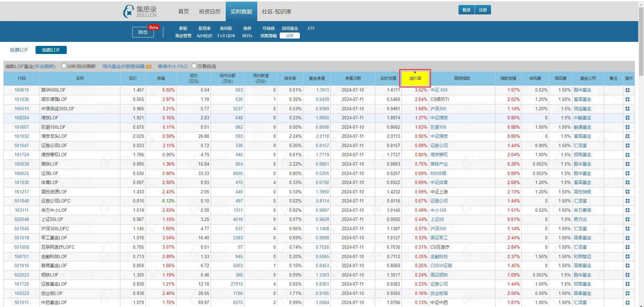Click the plus icon in 煤炭LOF row
644x307 pixels.
(627, 118)
